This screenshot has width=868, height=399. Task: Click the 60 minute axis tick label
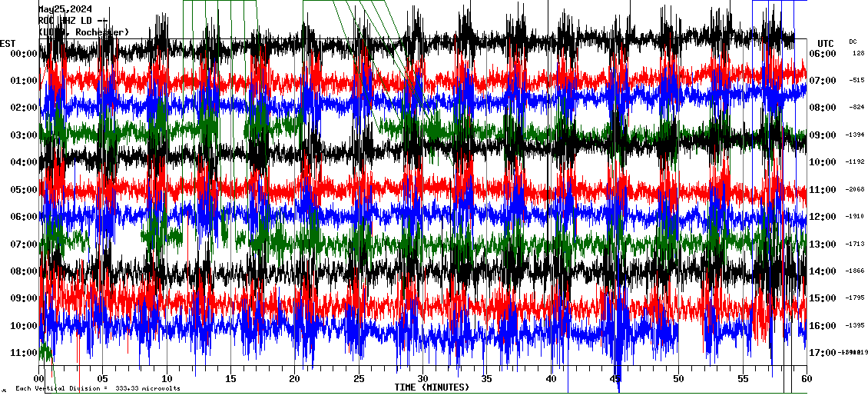(807, 378)
